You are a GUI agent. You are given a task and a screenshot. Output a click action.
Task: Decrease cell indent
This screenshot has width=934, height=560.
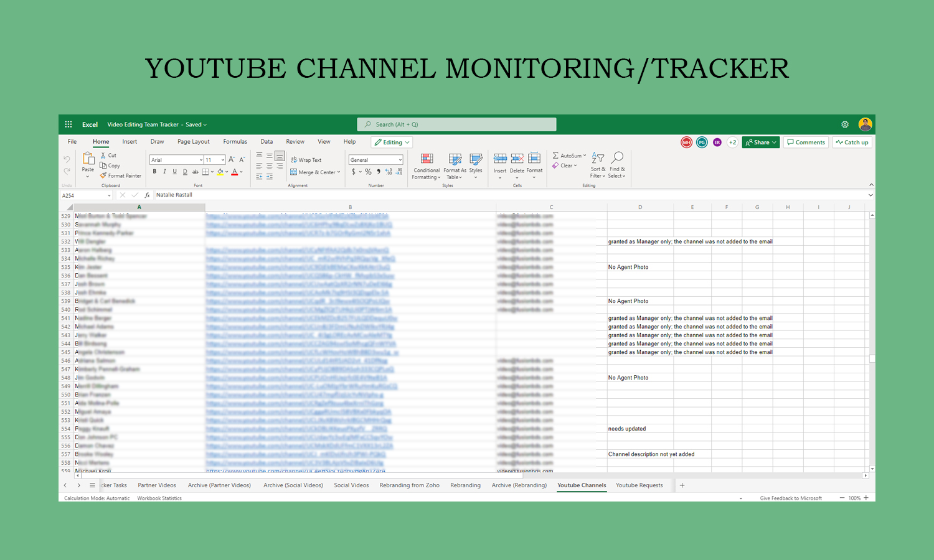(259, 177)
